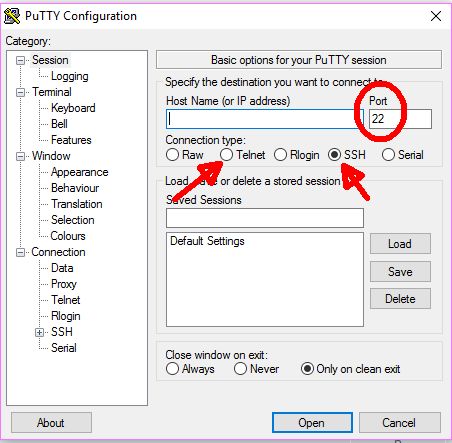Open the Appearance category
Viewport: 452px width, 443px height.
tap(79, 172)
